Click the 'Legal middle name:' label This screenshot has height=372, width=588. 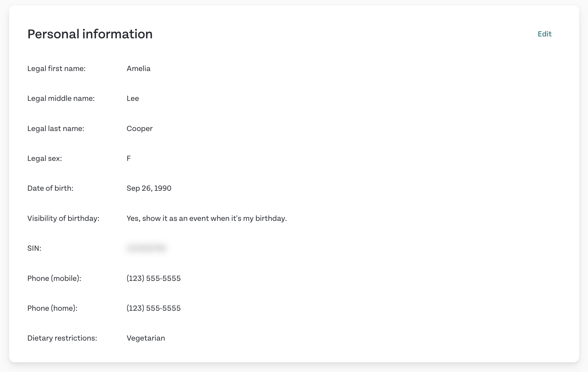click(61, 98)
